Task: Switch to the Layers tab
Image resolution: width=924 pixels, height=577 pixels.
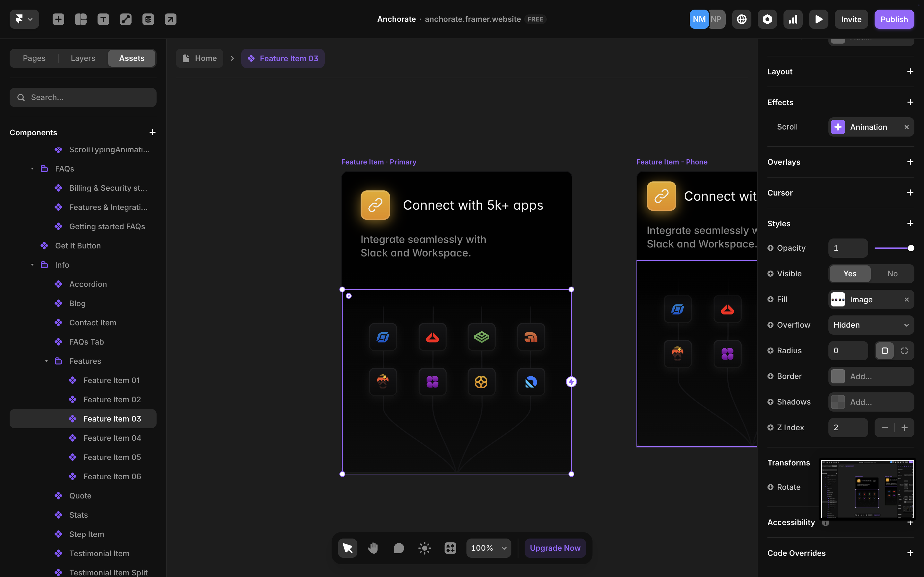Action: tap(82, 58)
